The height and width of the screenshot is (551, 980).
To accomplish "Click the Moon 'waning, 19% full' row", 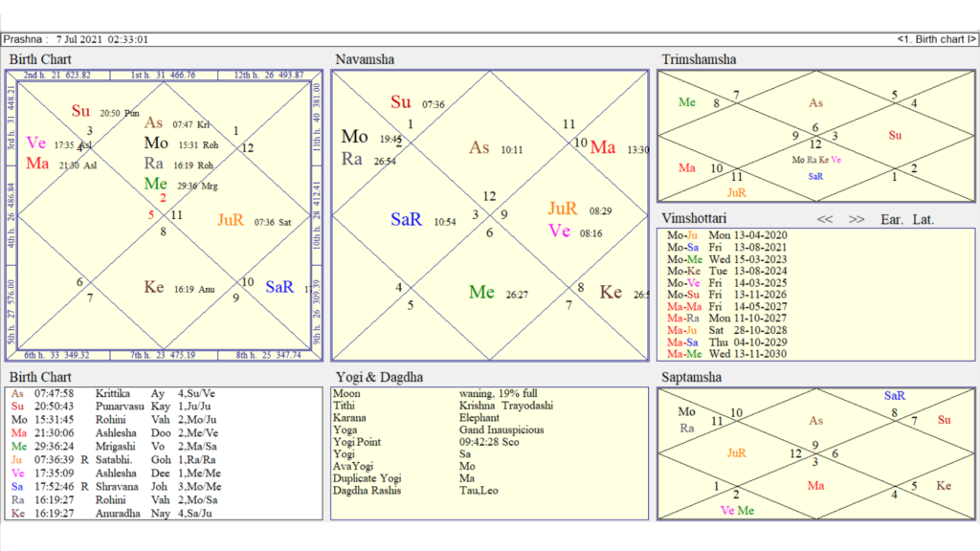I will (x=435, y=393).
